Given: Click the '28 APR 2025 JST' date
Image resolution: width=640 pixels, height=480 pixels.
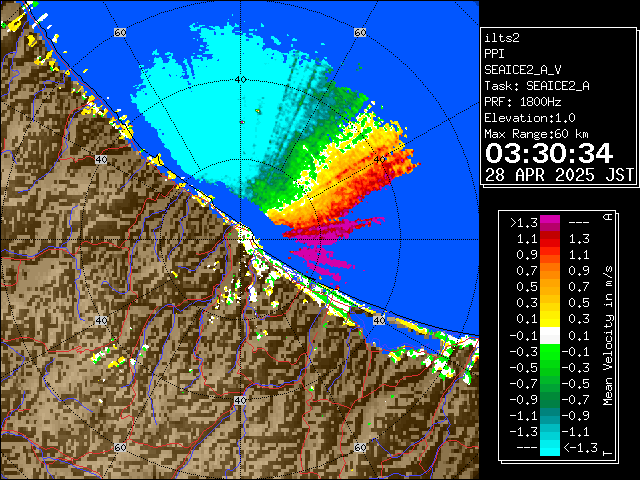Looking at the screenshot, I should click(x=559, y=175).
